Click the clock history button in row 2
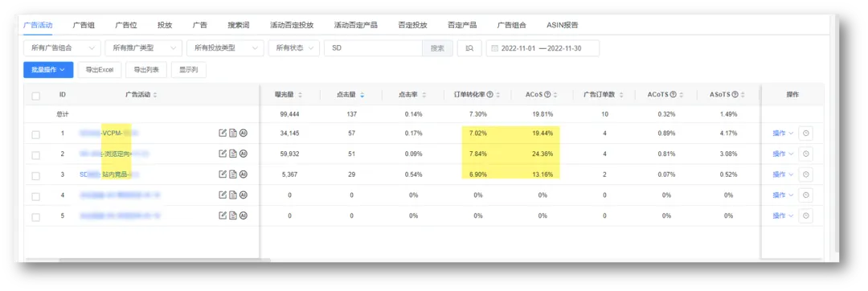868x291 pixels. coord(806,154)
